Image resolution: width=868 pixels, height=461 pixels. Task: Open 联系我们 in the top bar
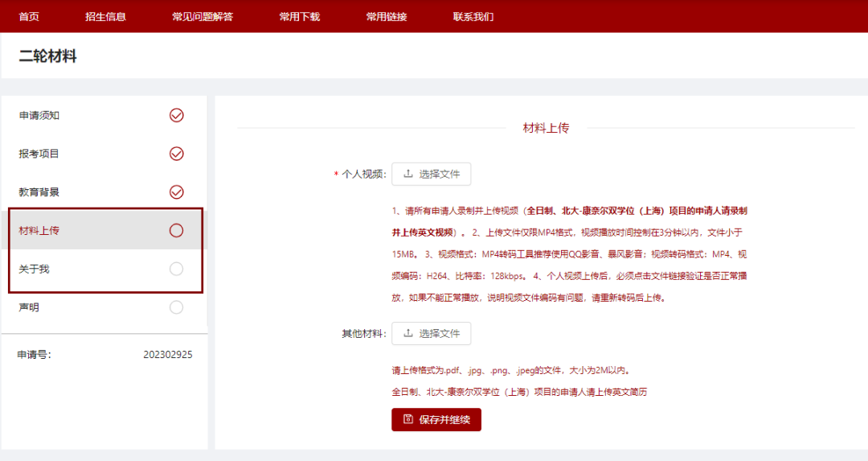pos(473,17)
